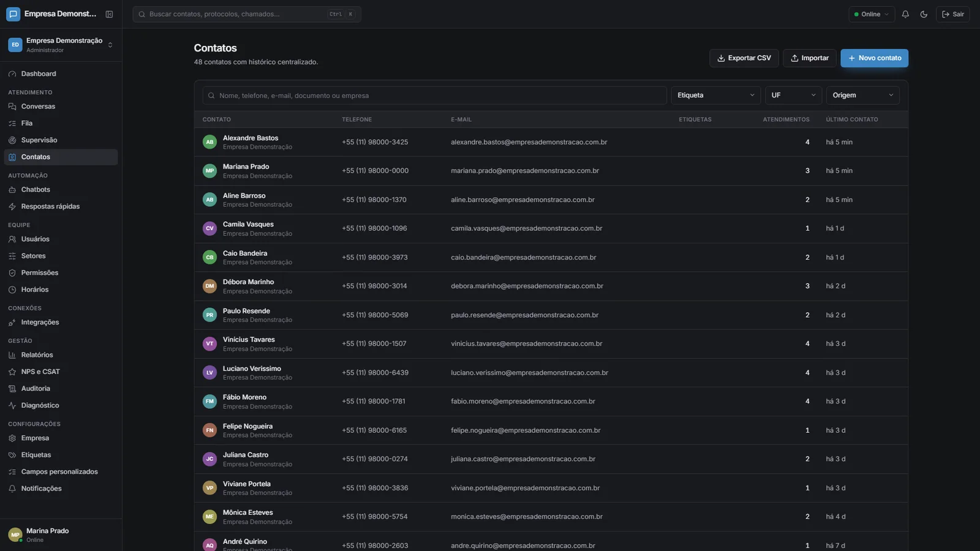Screen dimensions: 980x551
Task: Click the Horários clock icon
Action: click(12, 290)
